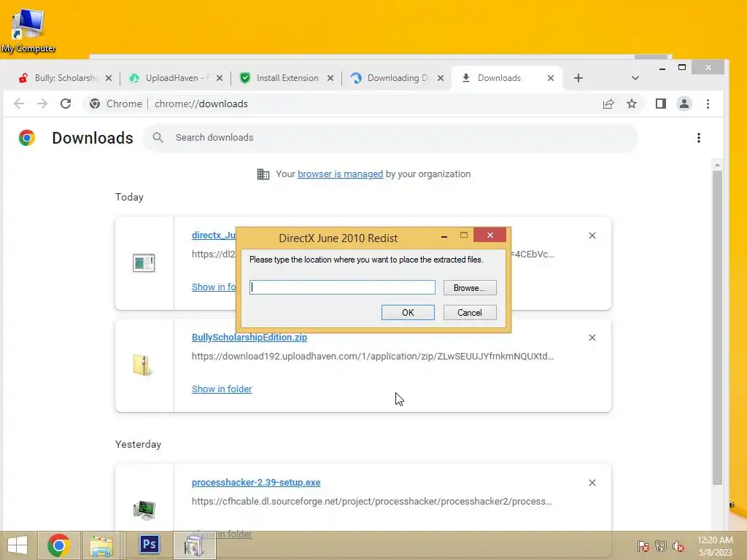The width and height of the screenshot is (747, 560).
Task: Close the Downloads tab
Action: [x=551, y=78]
